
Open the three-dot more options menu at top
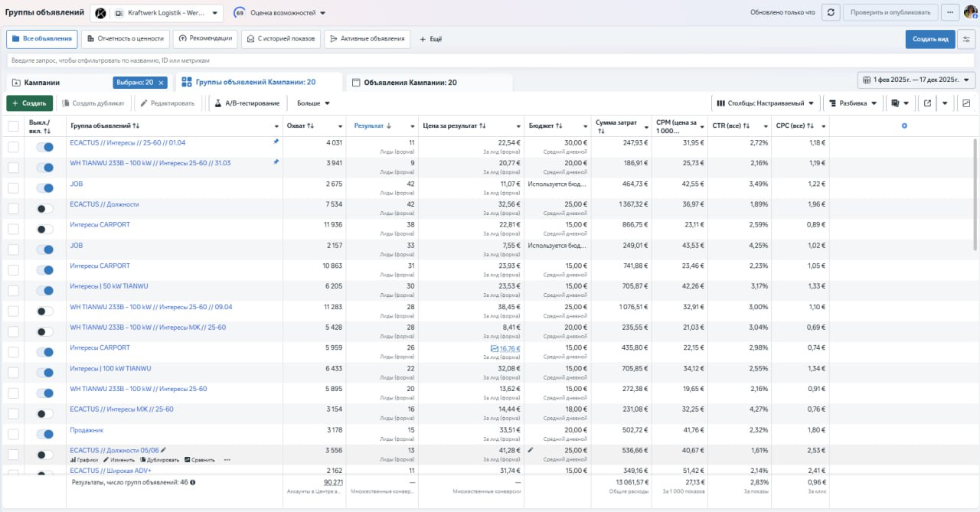[x=951, y=12]
